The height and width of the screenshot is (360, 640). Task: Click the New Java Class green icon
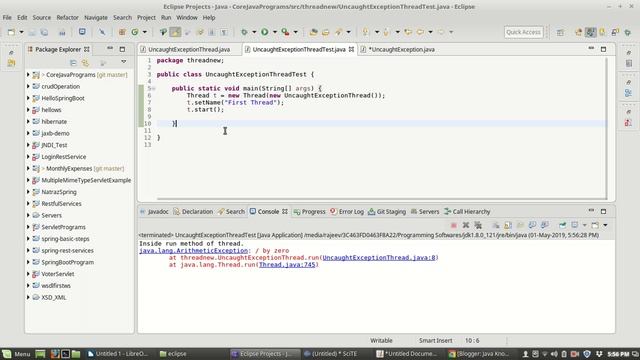[135, 32]
